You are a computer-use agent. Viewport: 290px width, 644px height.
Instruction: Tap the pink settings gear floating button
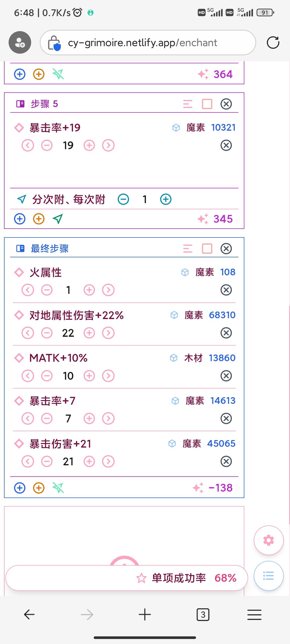click(x=269, y=540)
